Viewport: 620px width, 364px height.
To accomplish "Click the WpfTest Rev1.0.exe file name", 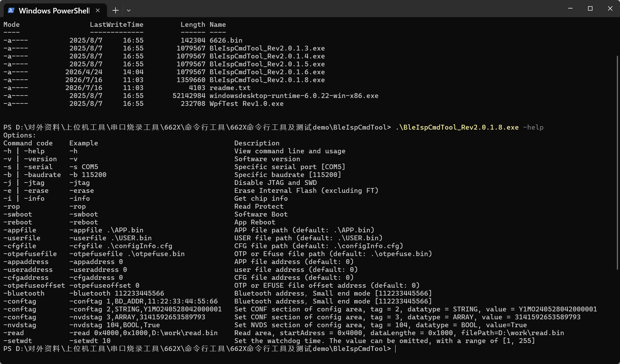I will tap(246, 103).
